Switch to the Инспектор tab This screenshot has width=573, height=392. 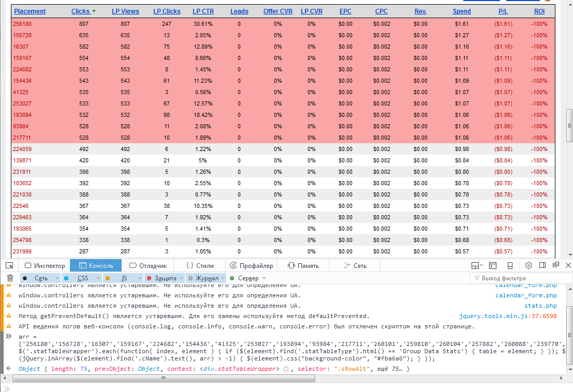(x=46, y=265)
